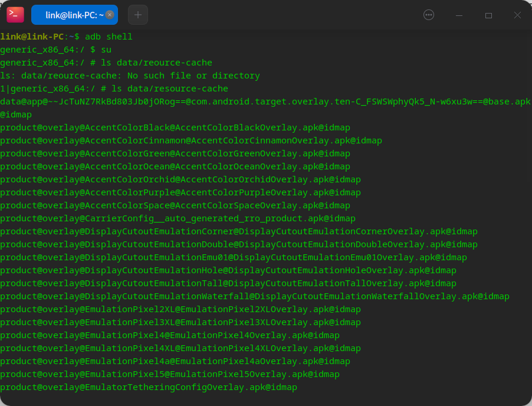Click the EmulationPixel5Overlay.apk@idmap entry
This screenshot has height=406, width=532.
pos(170,375)
